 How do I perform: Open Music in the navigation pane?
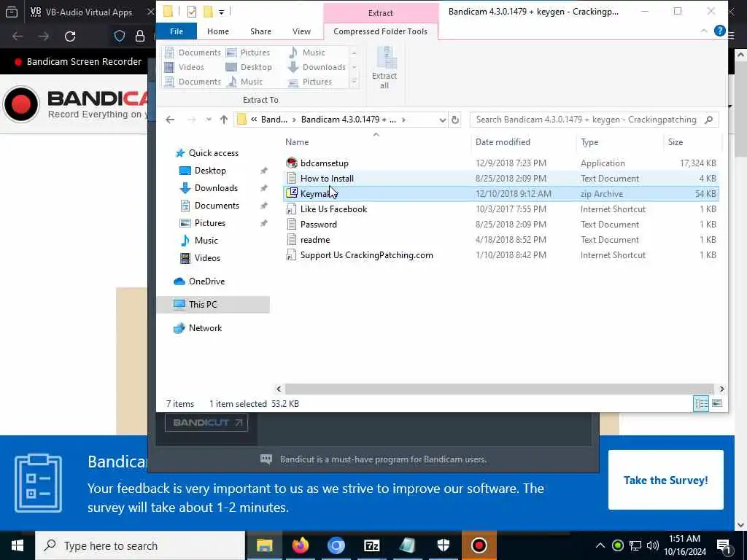point(206,241)
